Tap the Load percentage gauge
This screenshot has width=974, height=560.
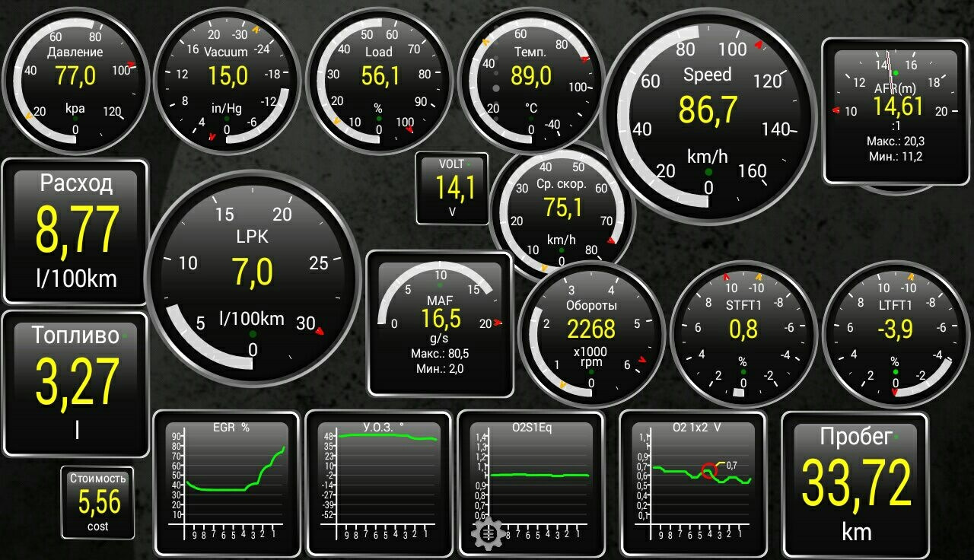[379, 79]
